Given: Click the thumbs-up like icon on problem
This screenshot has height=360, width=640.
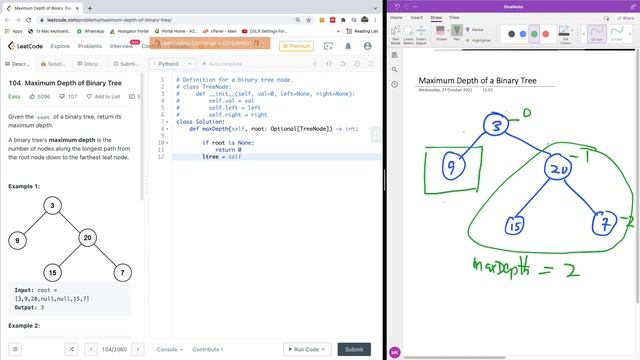Looking at the screenshot, I should (32, 96).
